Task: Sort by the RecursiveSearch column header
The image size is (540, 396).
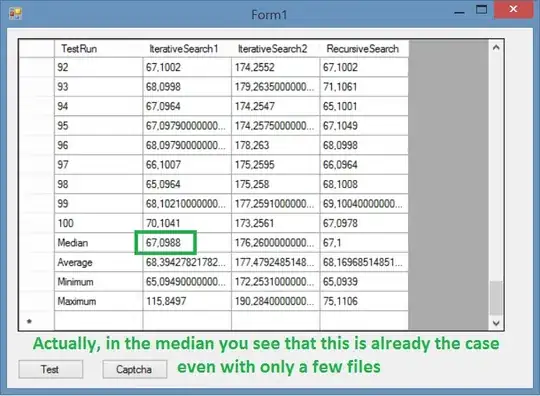Action: pyautogui.click(x=364, y=49)
